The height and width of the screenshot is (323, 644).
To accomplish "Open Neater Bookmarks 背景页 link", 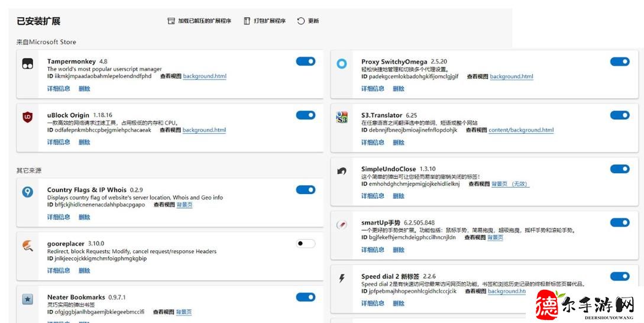I will point(184,312).
